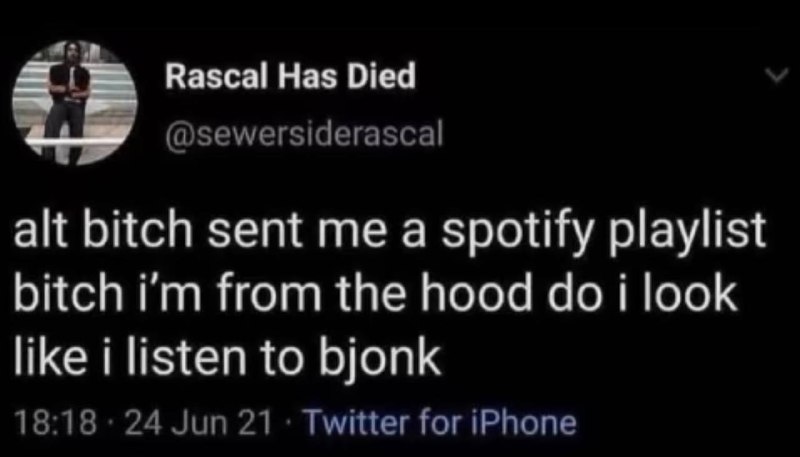The width and height of the screenshot is (800, 457).
Task: Visit the @sewersiderascal handle
Action: pos(304,135)
